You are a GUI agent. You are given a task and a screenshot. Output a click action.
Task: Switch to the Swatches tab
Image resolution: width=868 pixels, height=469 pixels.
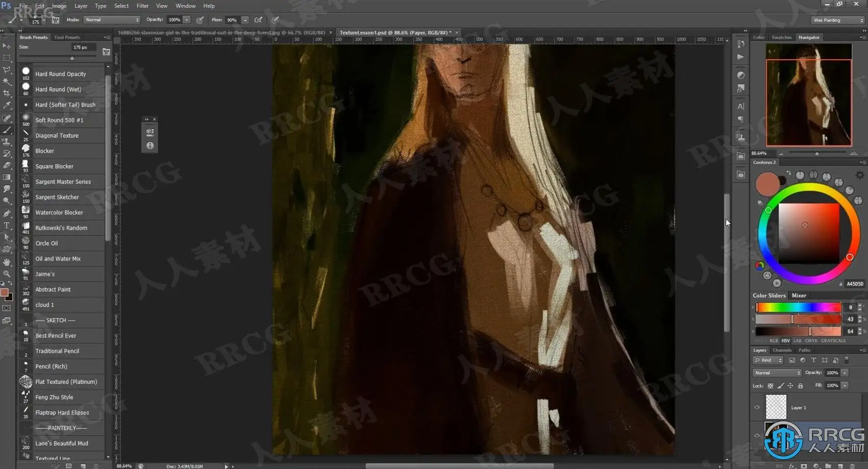(x=781, y=37)
